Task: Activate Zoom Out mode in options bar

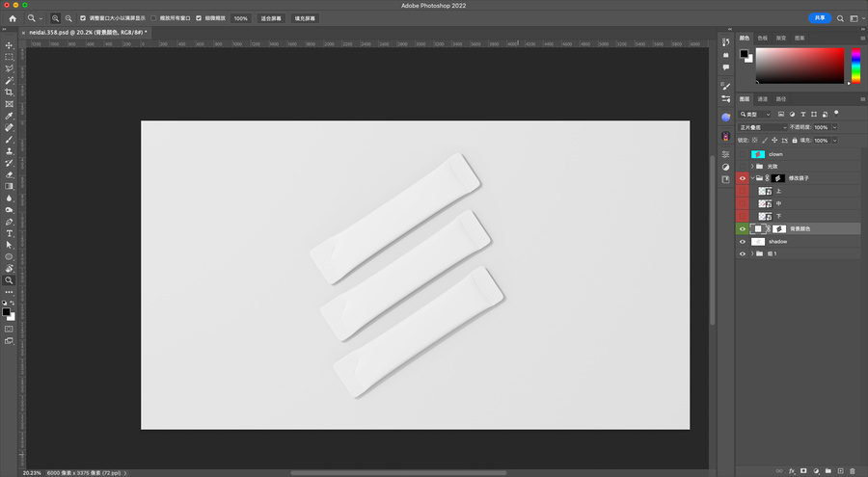Action: [x=68, y=18]
